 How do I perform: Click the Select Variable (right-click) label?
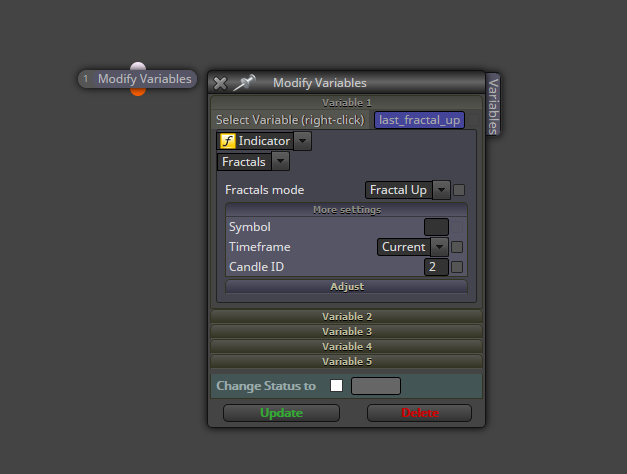[290, 120]
